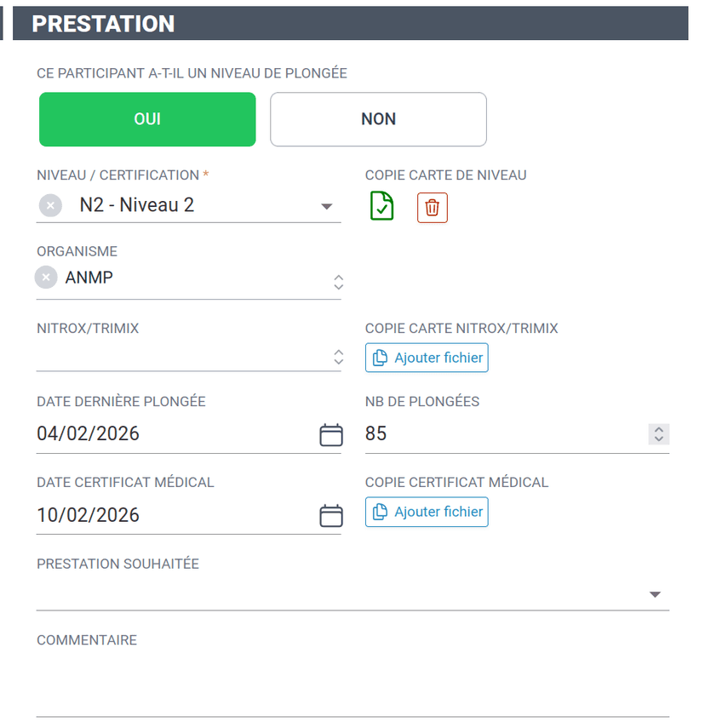The height and width of the screenshot is (728, 705).
Task: Expand the Niveau / Certification dropdown
Action: (326, 206)
